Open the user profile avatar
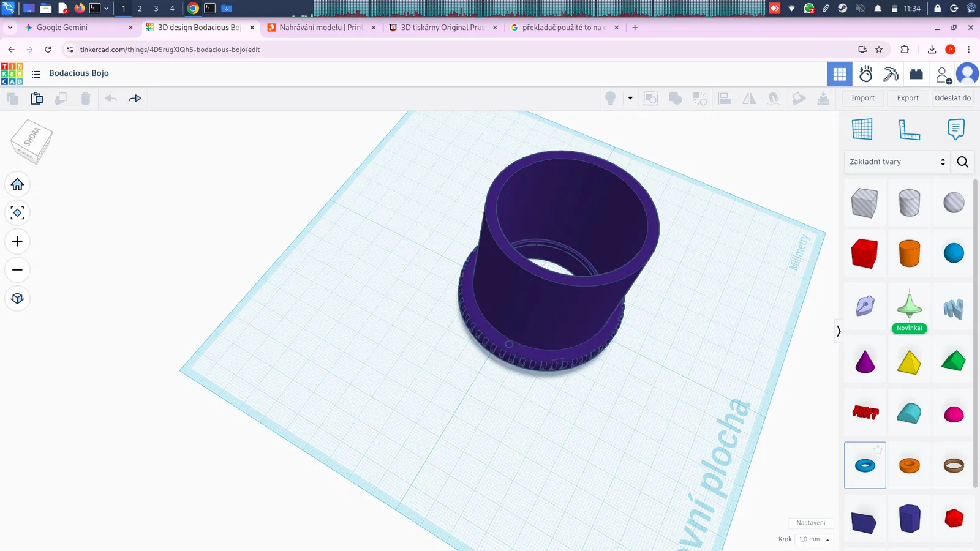 click(968, 74)
